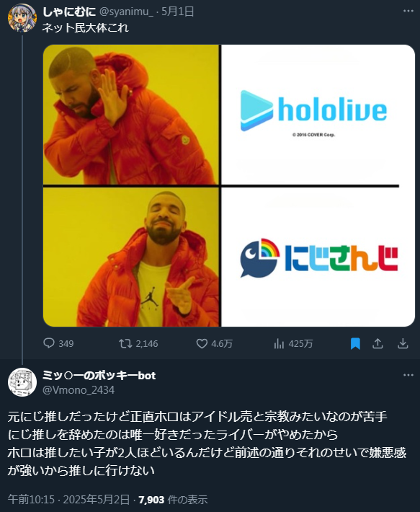The width and height of the screenshot is (420, 512).
Task: Open ミッ○ーのポッキーbot profile avatar
Action: pos(22,382)
